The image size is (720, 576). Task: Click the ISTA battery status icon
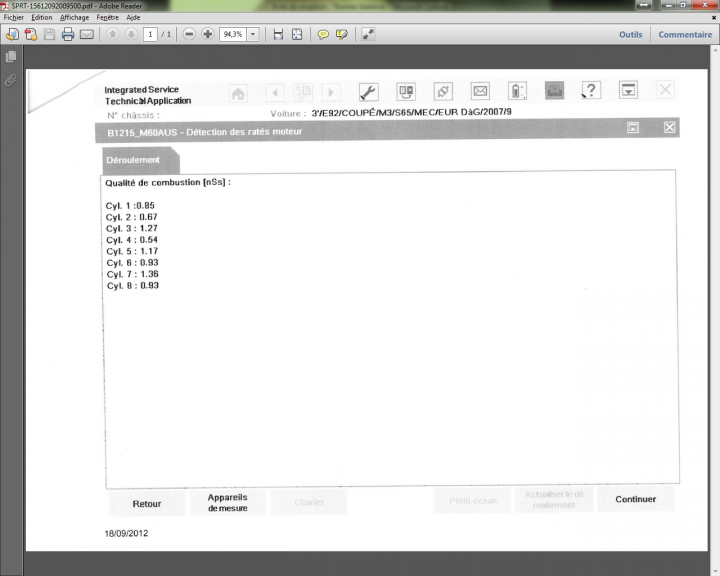tap(517, 90)
